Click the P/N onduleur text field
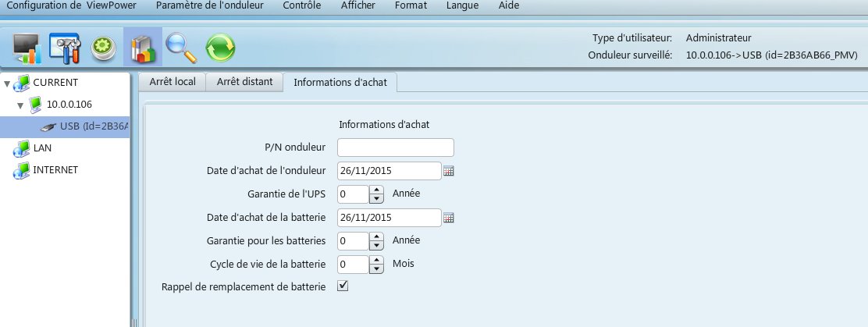Image resolution: width=868 pixels, height=327 pixels. coord(395,148)
